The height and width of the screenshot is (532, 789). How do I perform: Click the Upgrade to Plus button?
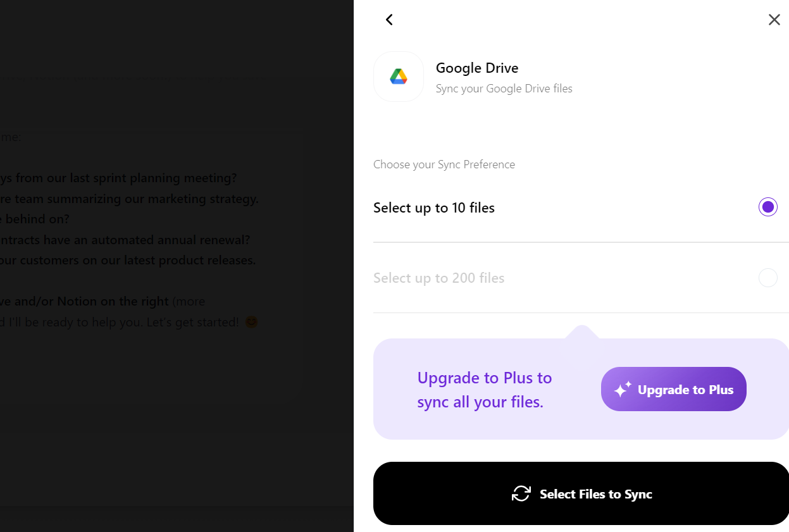[674, 389]
